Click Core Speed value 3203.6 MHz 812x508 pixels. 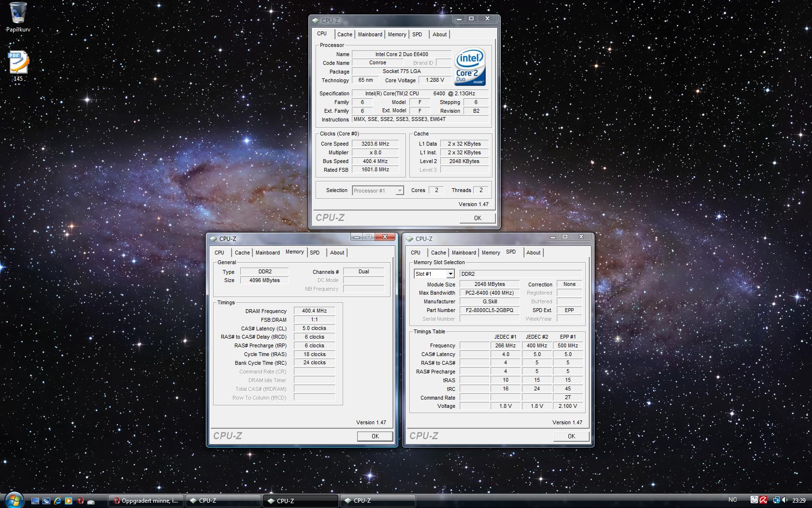[x=375, y=144]
